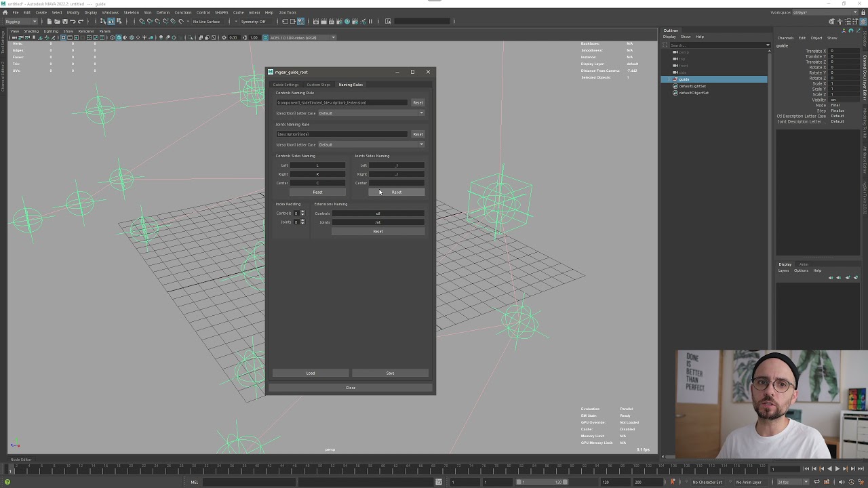Screen dimensions: 868x488
Task: Go to end of playback range
Action: pos(861,468)
